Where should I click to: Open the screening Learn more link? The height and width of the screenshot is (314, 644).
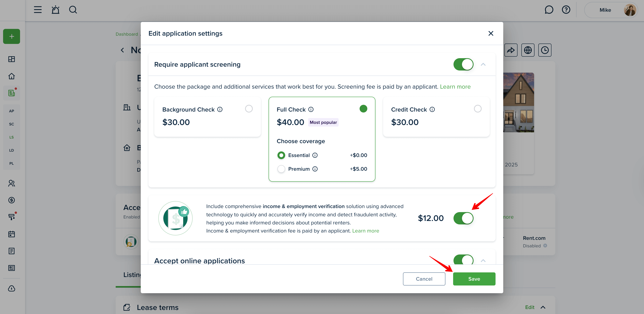click(x=455, y=87)
